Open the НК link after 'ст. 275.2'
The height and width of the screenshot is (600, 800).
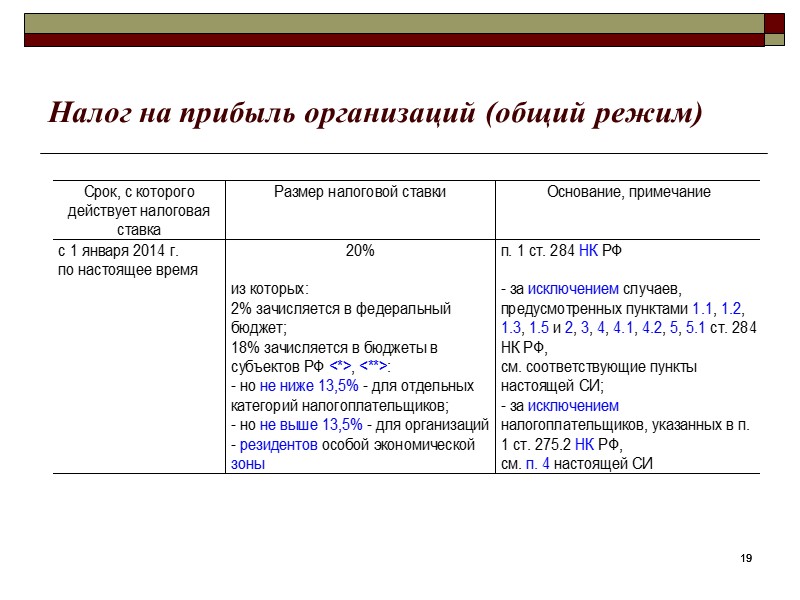584,444
